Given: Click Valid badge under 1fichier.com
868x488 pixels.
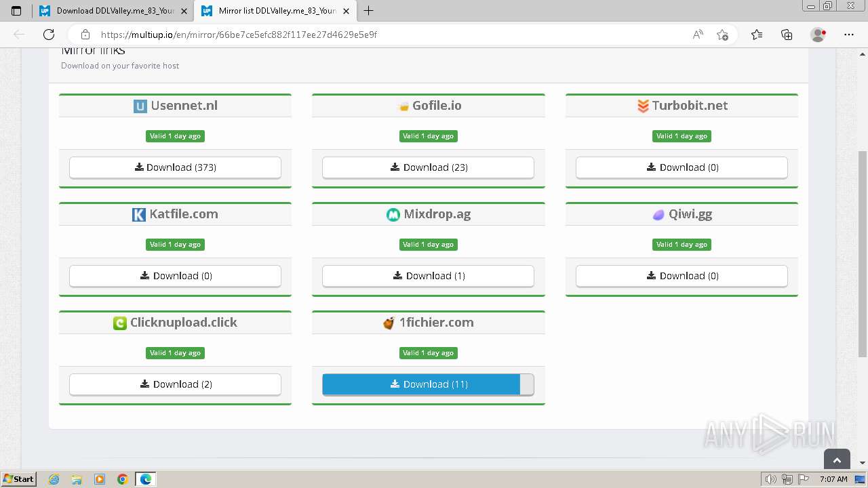Looking at the screenshot, I should click(428, 353).
